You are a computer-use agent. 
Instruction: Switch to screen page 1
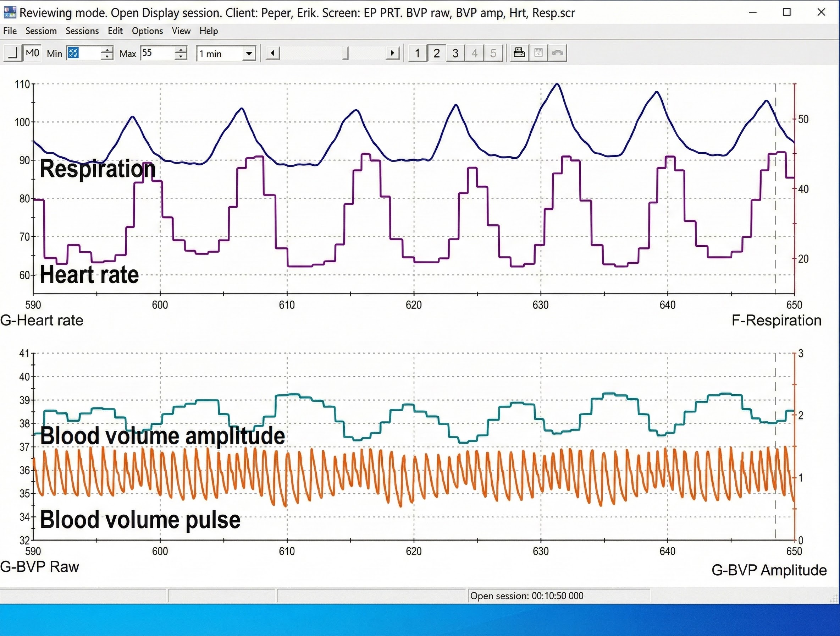click(417, 53)
